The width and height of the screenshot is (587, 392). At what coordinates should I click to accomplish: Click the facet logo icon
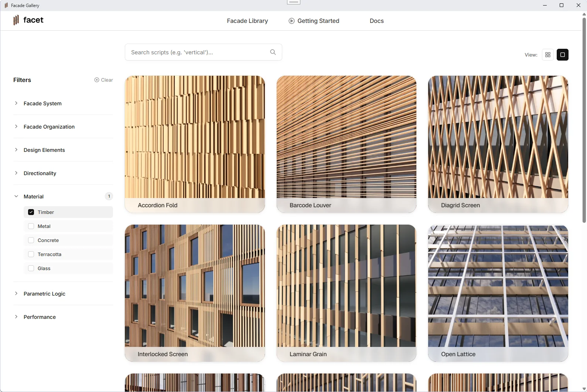tap(16, 20)
